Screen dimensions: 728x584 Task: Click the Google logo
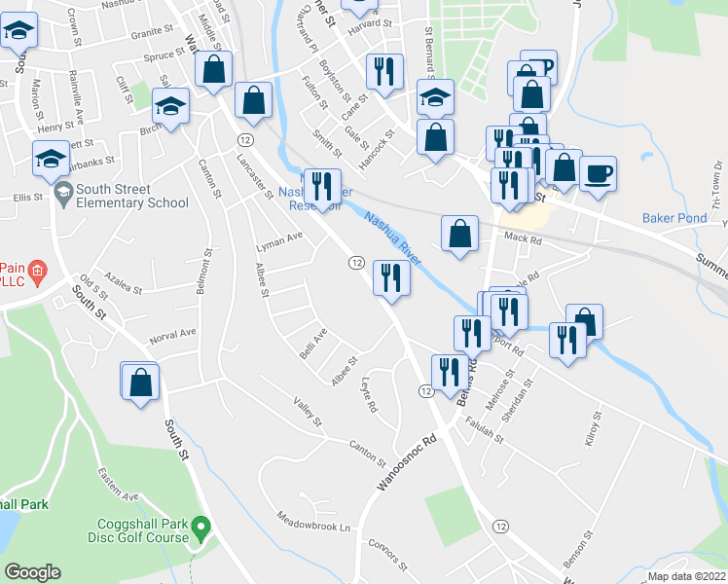(32, 572)
